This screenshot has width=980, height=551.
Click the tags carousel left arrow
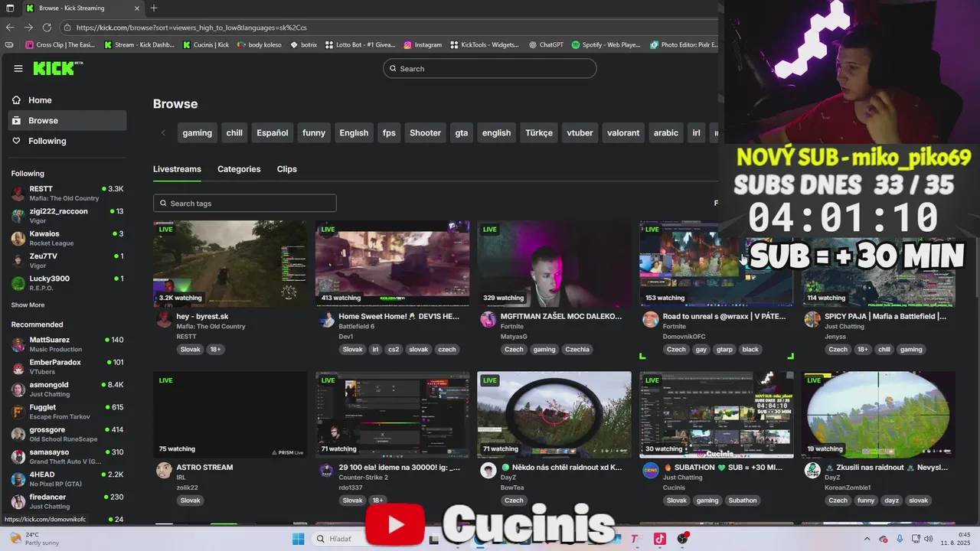[163, 132]
